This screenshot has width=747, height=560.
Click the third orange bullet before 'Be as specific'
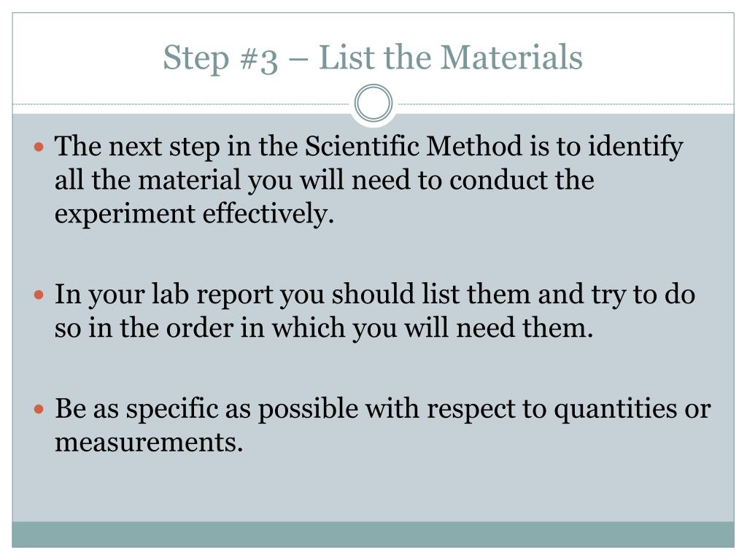[x=39, y=409]
